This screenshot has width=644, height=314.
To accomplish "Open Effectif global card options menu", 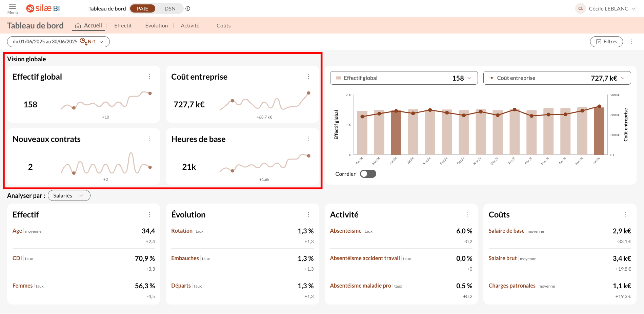I will (x=149, y=77).
